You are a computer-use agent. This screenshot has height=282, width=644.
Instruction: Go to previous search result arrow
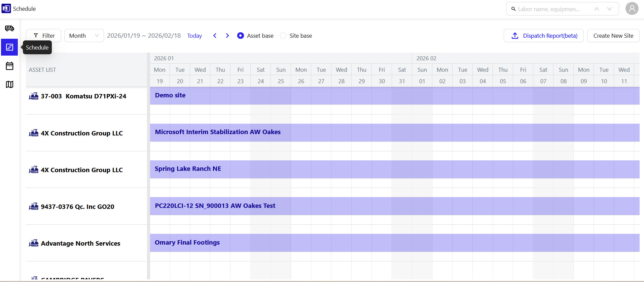pyautogui.click(x=597, y=9)
